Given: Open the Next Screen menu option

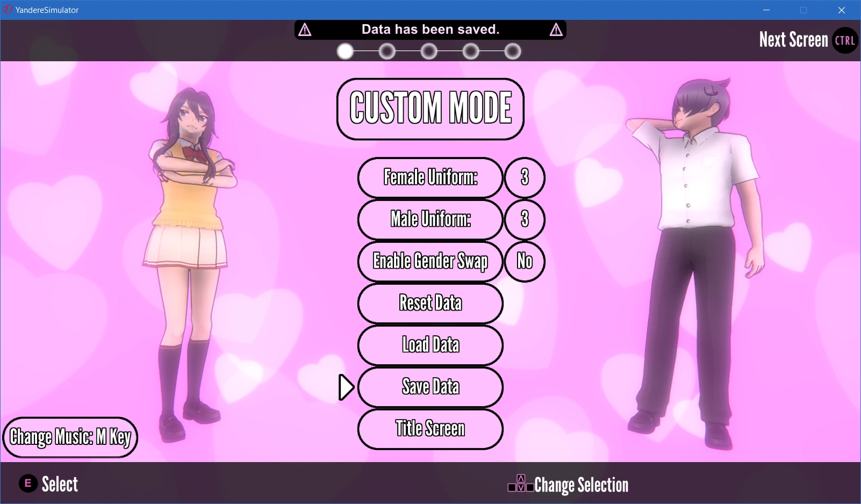Looking at the screenshot, I should pos(793,40).
